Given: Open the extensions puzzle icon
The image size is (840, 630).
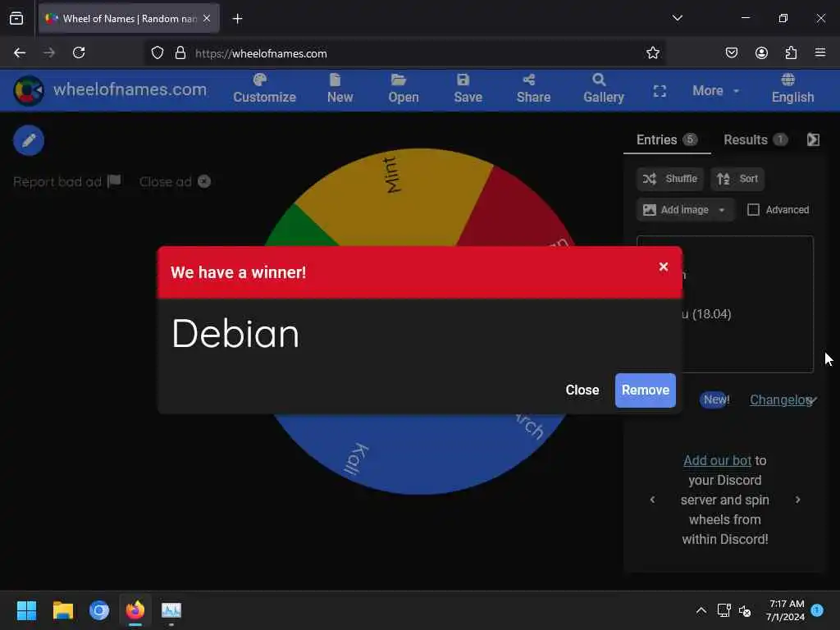Looking at the screenshot, I should click(791, 52).
